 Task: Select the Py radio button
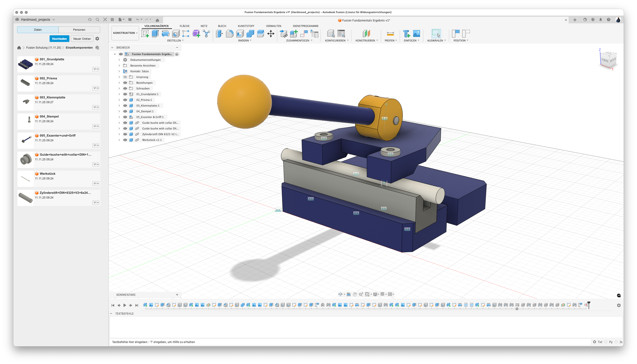[x=606, y=342]
